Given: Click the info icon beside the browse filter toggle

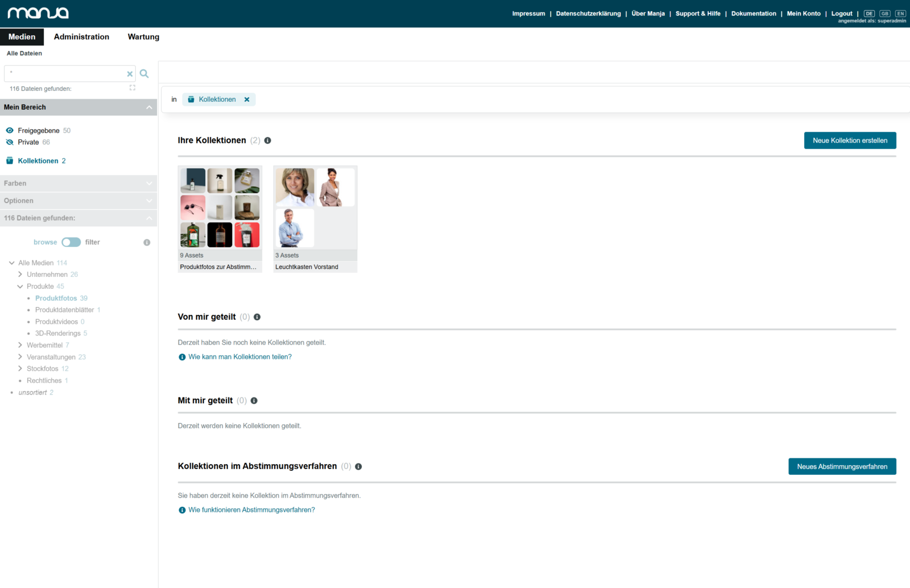Looking at the screenshot, I should pos(147,242).
